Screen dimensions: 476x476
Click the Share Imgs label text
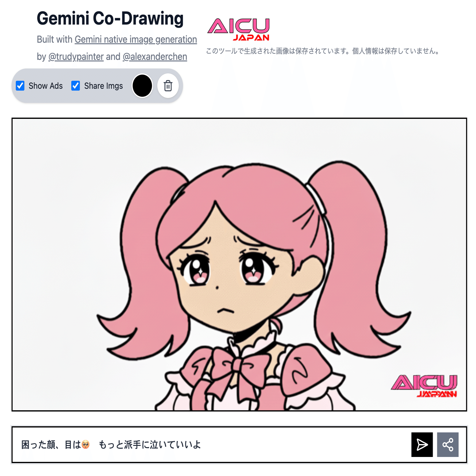pos(103,86)
